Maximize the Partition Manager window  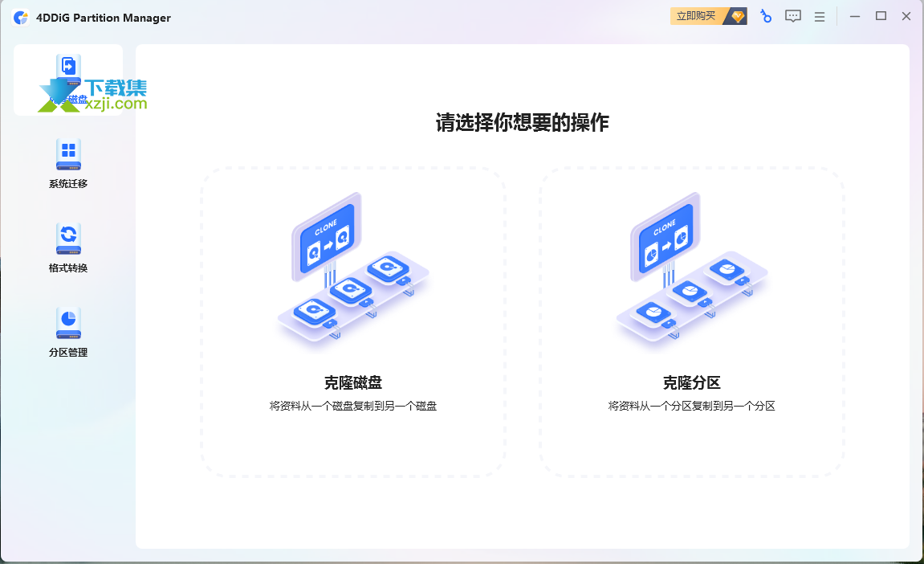point(881,17)
